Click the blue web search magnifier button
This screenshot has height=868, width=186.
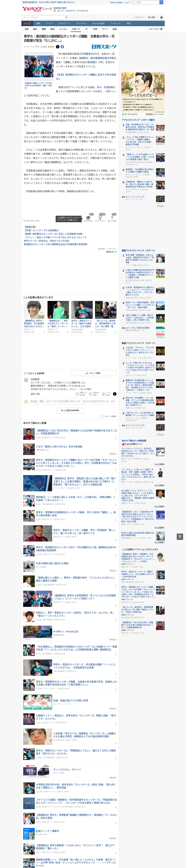point(161,2)
